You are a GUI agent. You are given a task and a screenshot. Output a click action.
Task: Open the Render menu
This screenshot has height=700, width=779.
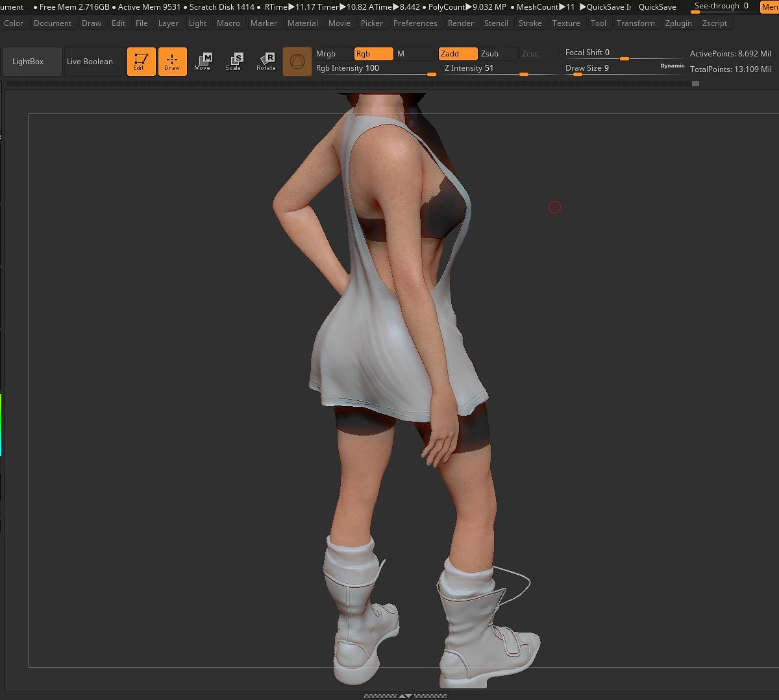tap(461, 23)
